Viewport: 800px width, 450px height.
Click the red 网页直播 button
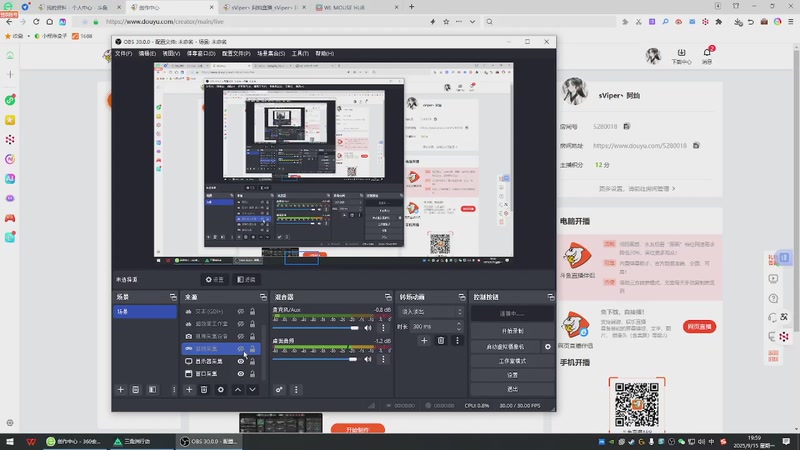tap(699, 327)
